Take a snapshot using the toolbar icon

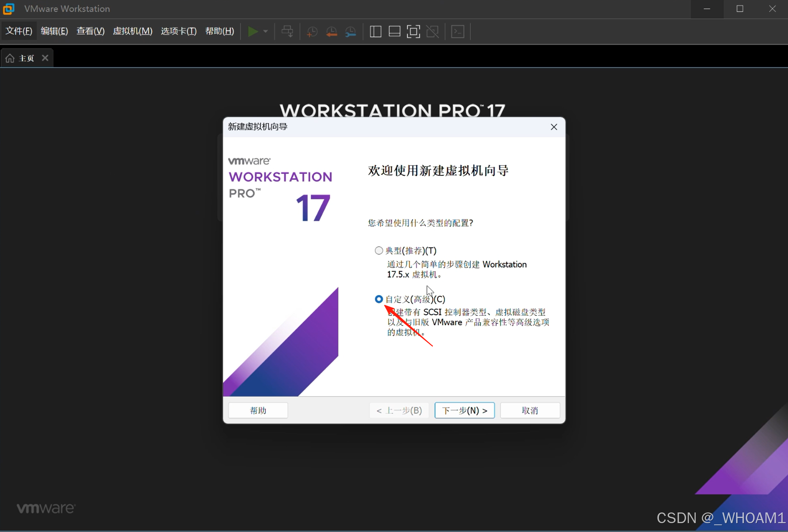312,31
